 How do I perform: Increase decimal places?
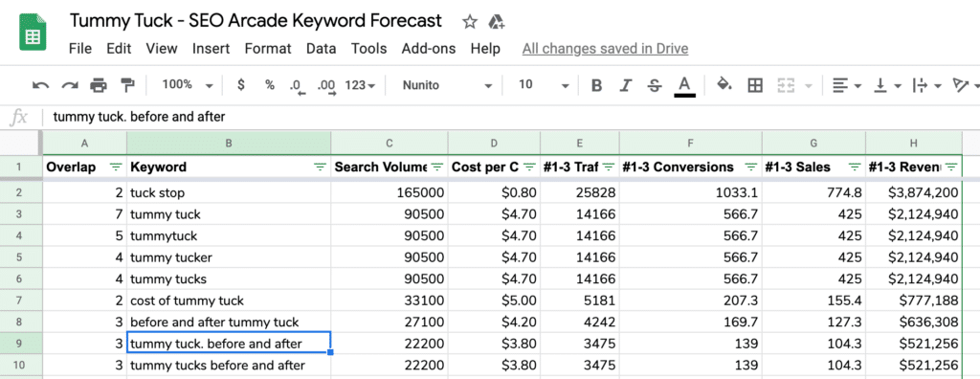point(327,86)
